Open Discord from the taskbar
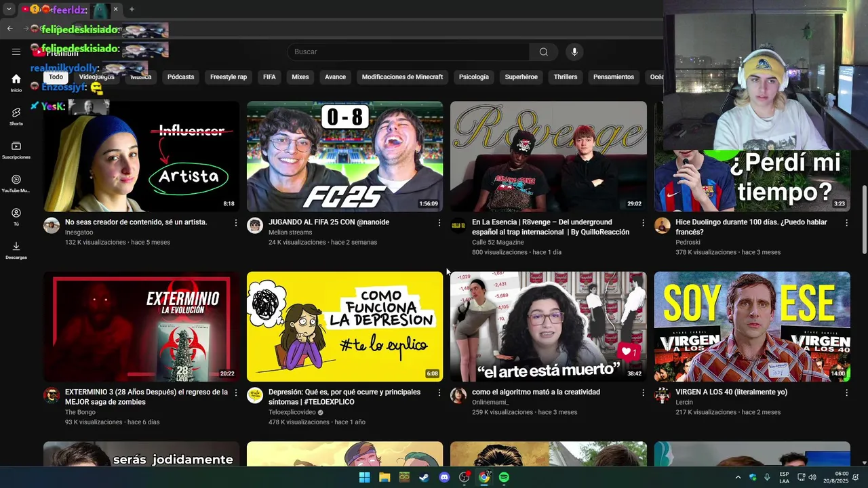 [x=444, y=477]
